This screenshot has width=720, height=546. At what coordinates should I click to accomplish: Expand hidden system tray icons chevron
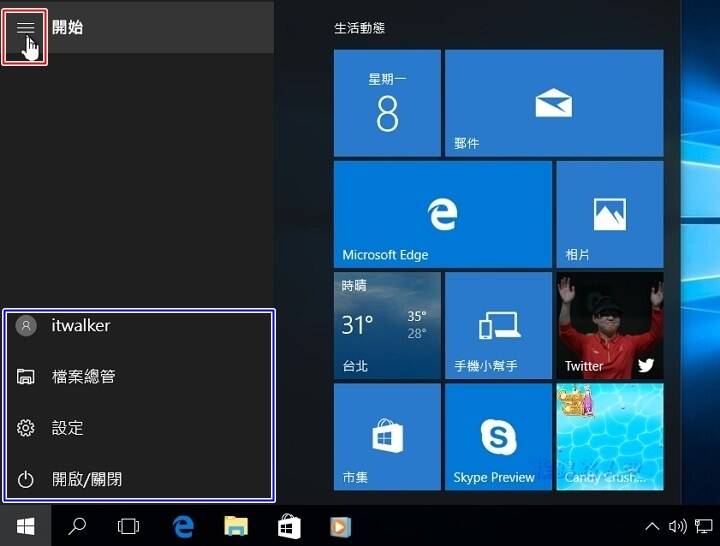pyautogui.click(x=652, y=526)
